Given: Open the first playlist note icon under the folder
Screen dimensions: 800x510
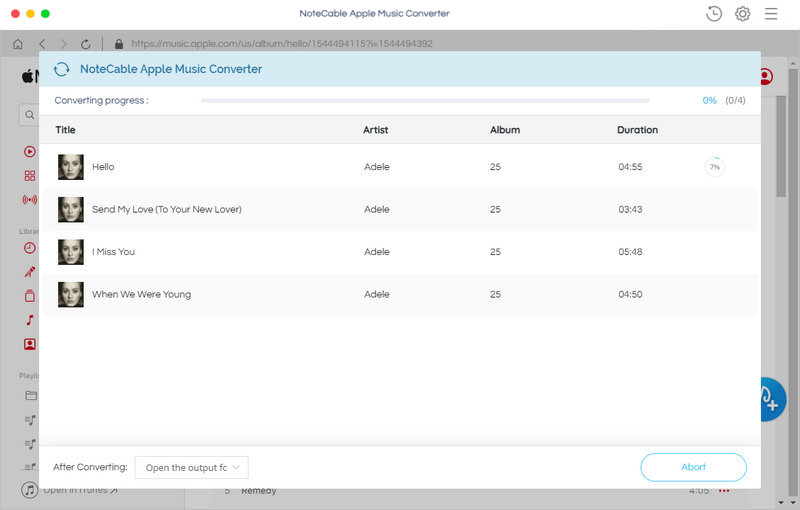Looking at the screenshot, I should (x=30, y=420).
